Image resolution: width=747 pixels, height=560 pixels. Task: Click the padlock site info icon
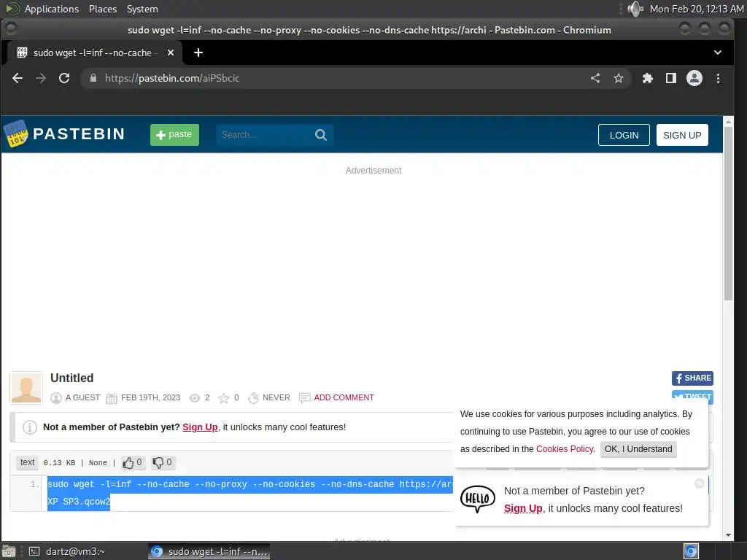pyautogui.click(x=93, y=78)
